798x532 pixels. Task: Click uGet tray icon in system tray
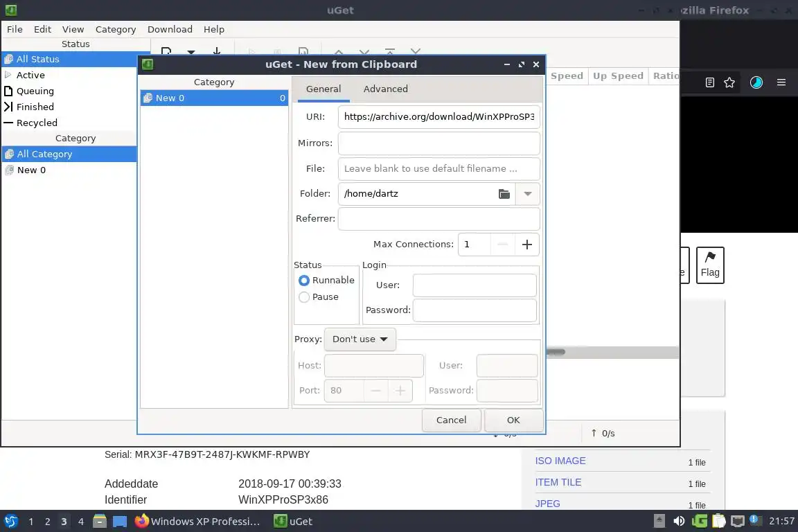click(699, 521)
